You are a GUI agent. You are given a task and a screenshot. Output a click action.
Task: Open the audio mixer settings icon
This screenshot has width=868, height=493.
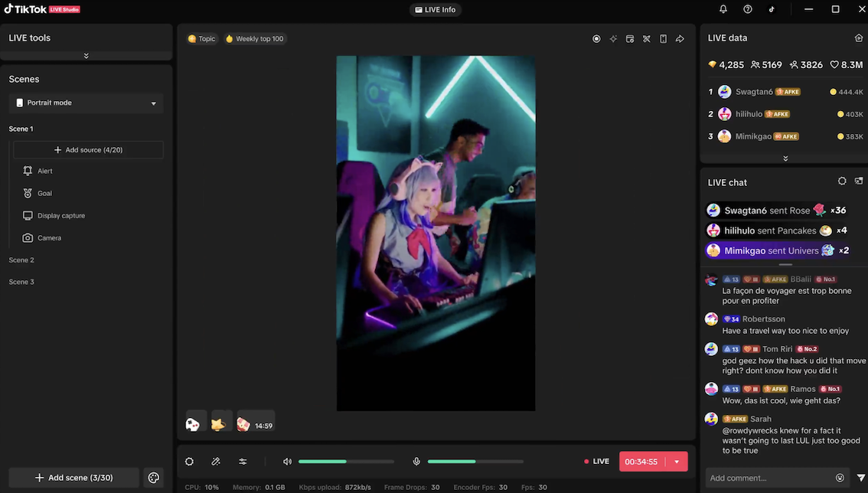243,462
